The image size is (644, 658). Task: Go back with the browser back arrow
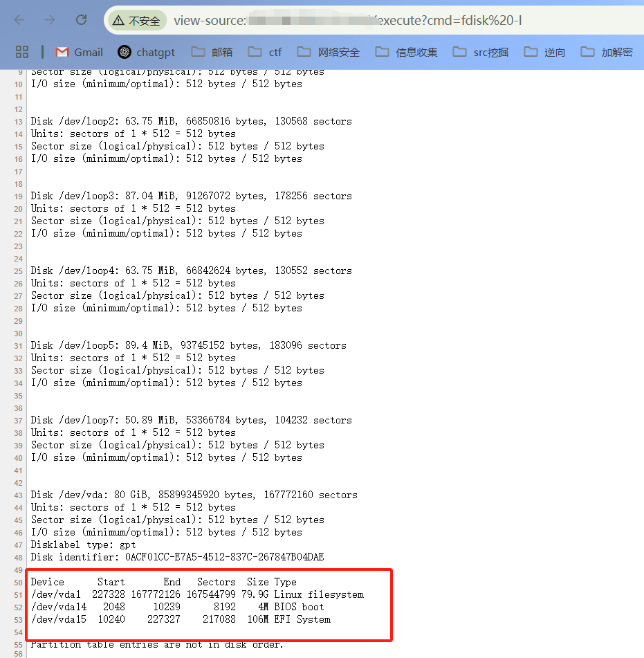pos(19,20)
